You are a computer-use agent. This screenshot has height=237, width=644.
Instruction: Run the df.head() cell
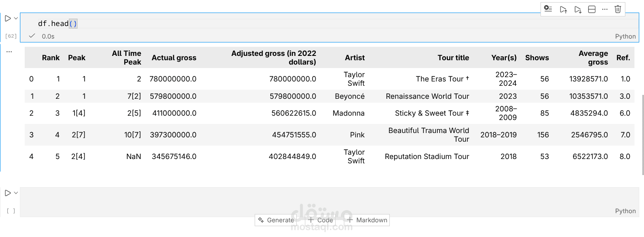[8, 18]
